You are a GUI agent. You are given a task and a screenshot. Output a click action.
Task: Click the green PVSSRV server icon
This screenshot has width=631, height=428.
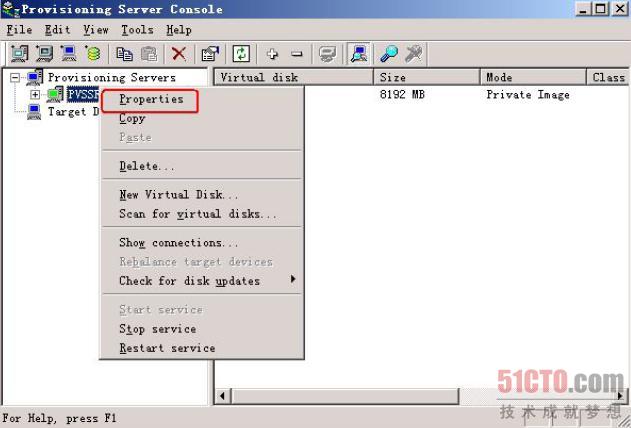point(55,95)
